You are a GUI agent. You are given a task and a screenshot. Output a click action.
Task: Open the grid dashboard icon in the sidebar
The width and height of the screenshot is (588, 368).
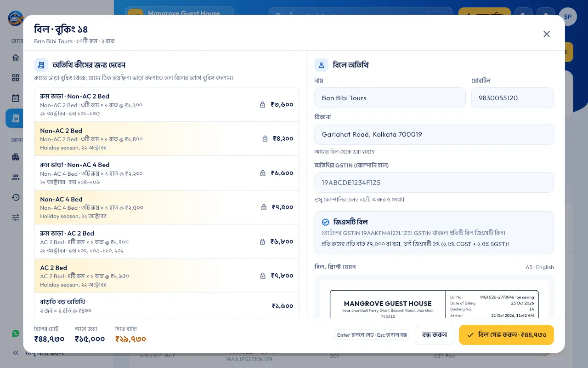pyautogui.click(x=16, y=78)
